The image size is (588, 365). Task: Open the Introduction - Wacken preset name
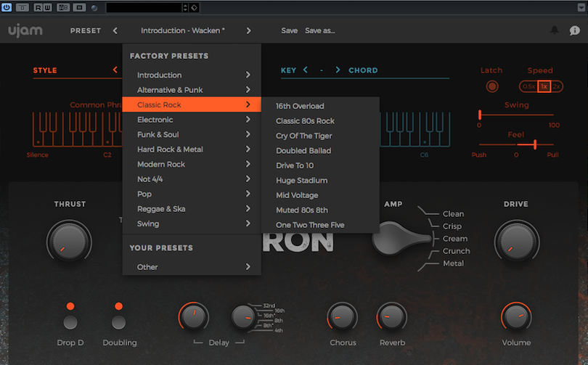point(183,30)
